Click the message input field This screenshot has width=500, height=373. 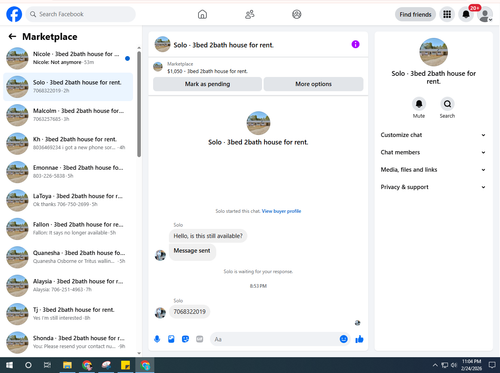click(x=275, y=339)
